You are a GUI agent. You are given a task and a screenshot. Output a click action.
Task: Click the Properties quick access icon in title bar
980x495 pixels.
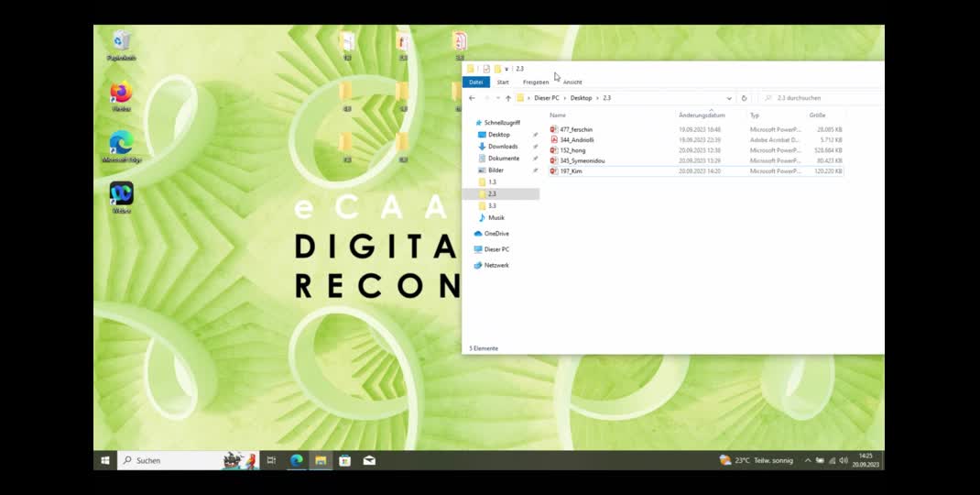click(486, 69)
